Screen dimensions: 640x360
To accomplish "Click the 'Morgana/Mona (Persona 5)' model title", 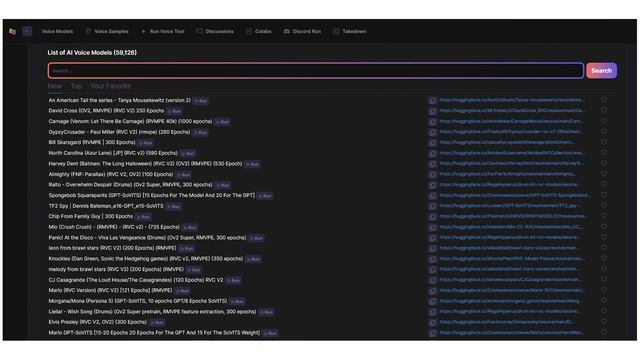I will coord(138,301).
